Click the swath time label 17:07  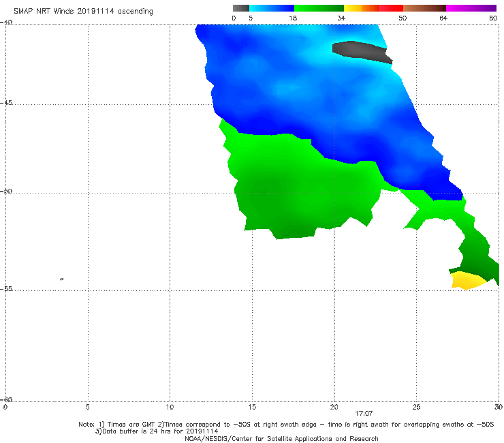[364, 414]
